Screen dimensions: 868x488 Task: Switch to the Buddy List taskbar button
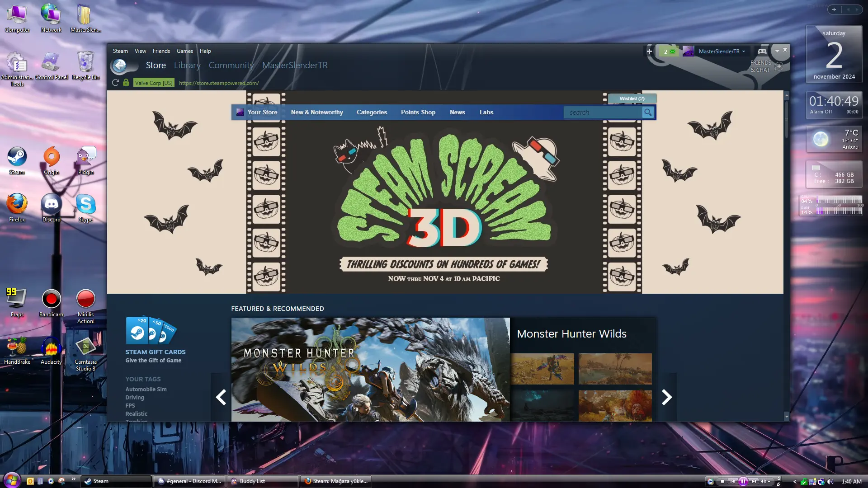pyautogui.click(x=263, y=481)
